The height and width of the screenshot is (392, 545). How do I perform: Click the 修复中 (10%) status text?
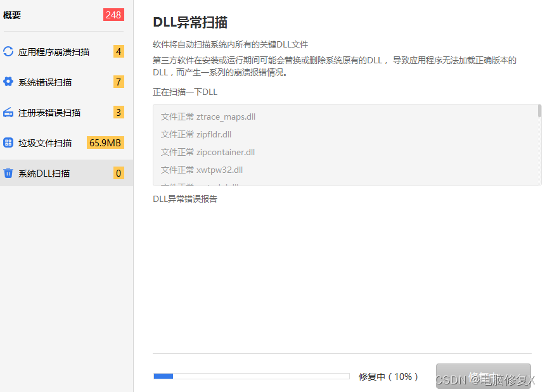(388, 376)
